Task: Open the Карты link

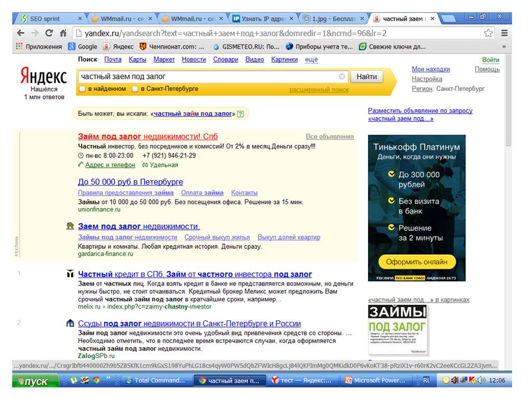Action: point(137,59)
